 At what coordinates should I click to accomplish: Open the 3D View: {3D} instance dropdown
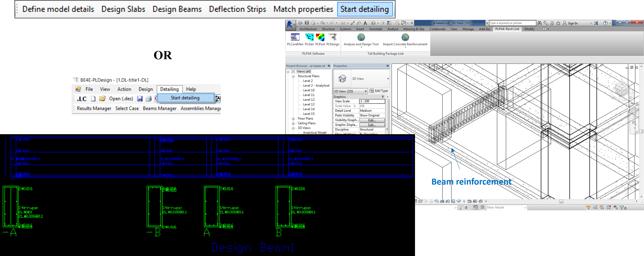click(350, 91)
